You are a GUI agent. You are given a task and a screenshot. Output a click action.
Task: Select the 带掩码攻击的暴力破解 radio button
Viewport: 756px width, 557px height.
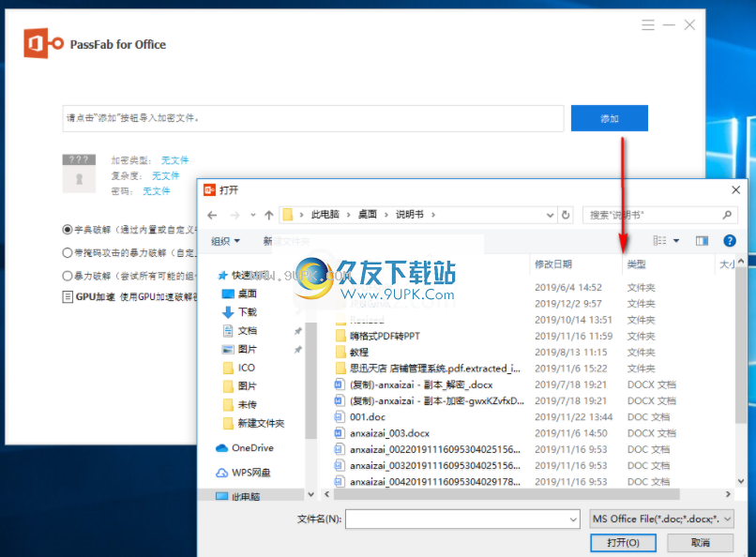[x=68, y=252]
